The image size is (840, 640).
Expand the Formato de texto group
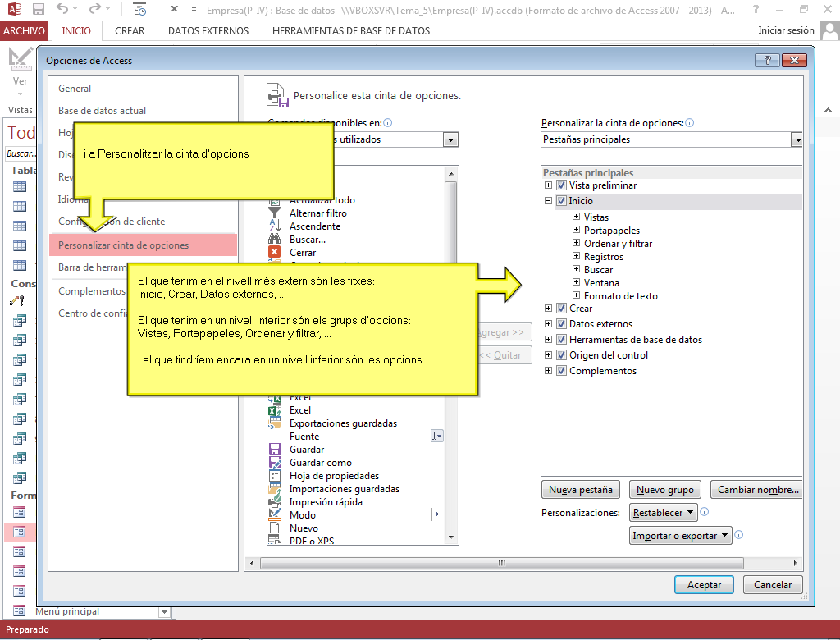click(x=576, y=295)
